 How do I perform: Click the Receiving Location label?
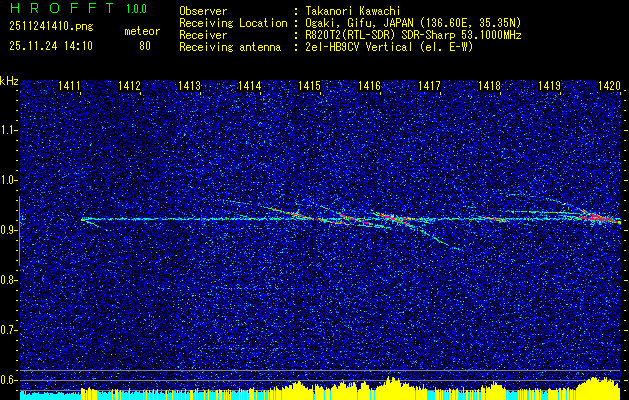[233, 23]
